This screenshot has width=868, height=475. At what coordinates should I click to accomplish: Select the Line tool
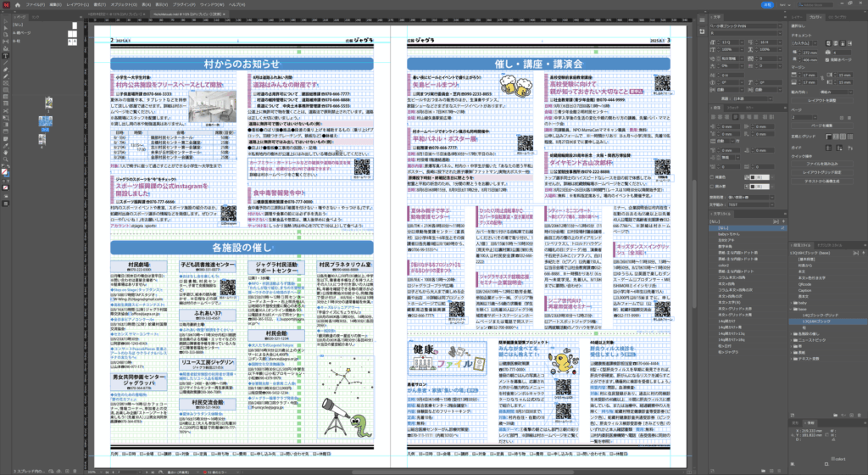pos(6,63)
